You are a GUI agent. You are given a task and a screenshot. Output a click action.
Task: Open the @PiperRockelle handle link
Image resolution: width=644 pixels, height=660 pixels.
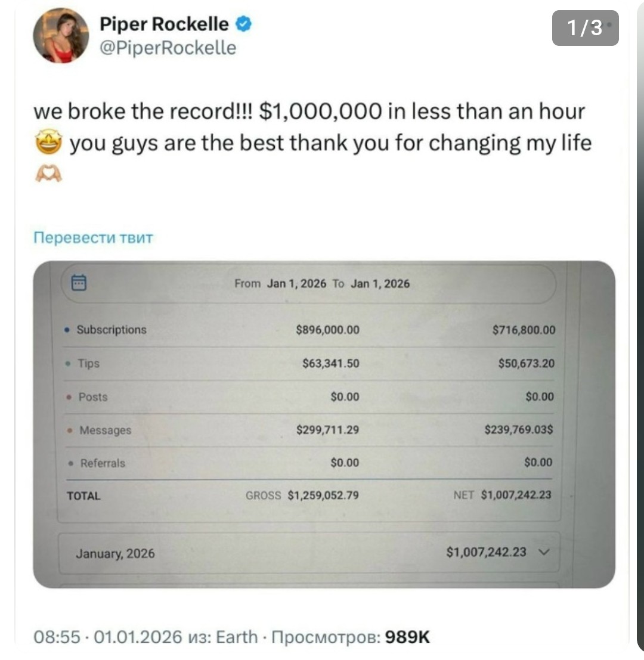[x=167, y=47]
